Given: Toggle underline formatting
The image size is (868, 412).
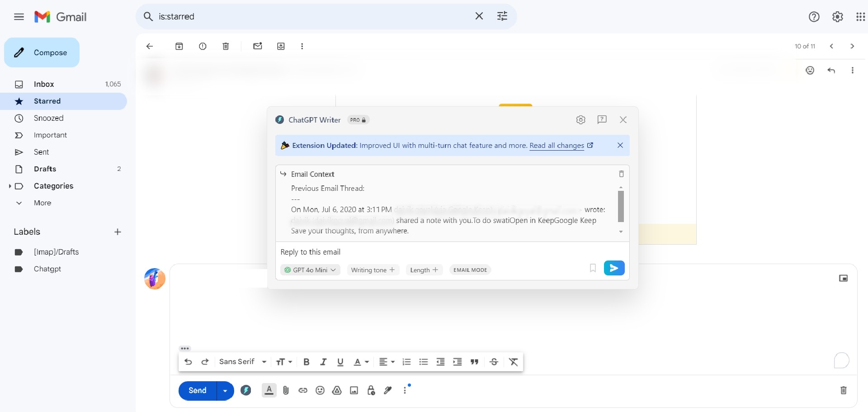Looking at the screenshot, I should [x=340, y=362].
